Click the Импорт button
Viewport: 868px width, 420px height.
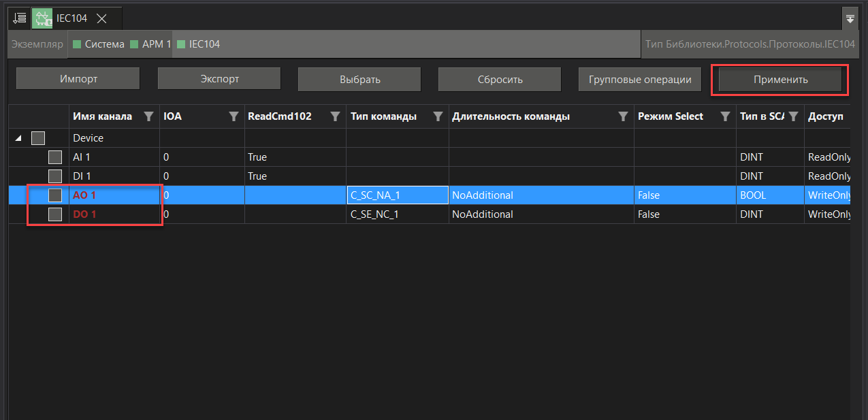click(78, 79)
